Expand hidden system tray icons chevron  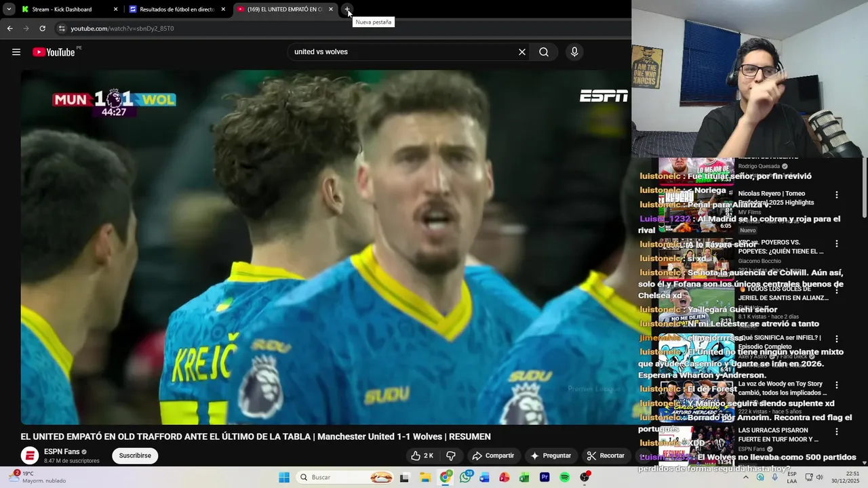click(745, 477)
